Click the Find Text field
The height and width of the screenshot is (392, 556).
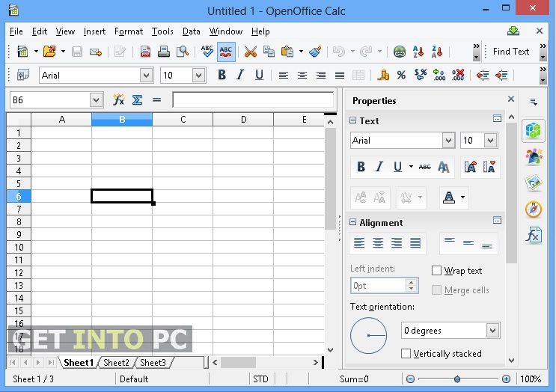coord(511,52)
